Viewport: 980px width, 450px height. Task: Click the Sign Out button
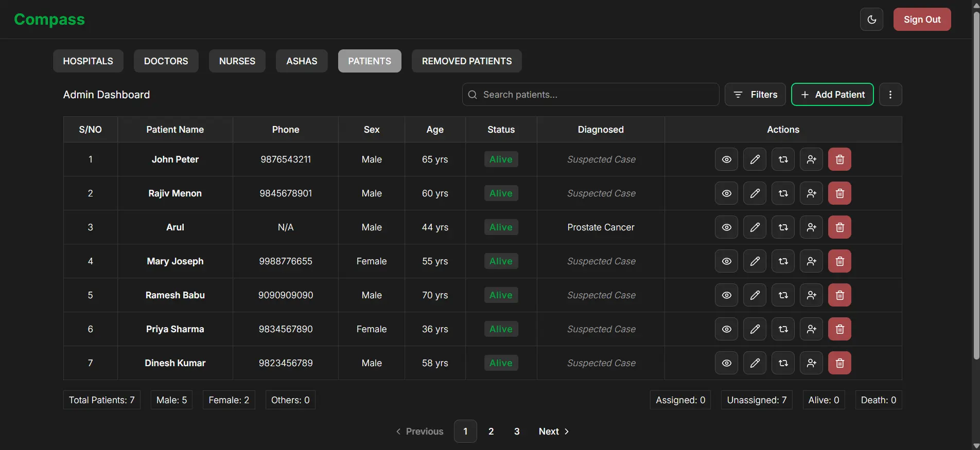(922, 20)
